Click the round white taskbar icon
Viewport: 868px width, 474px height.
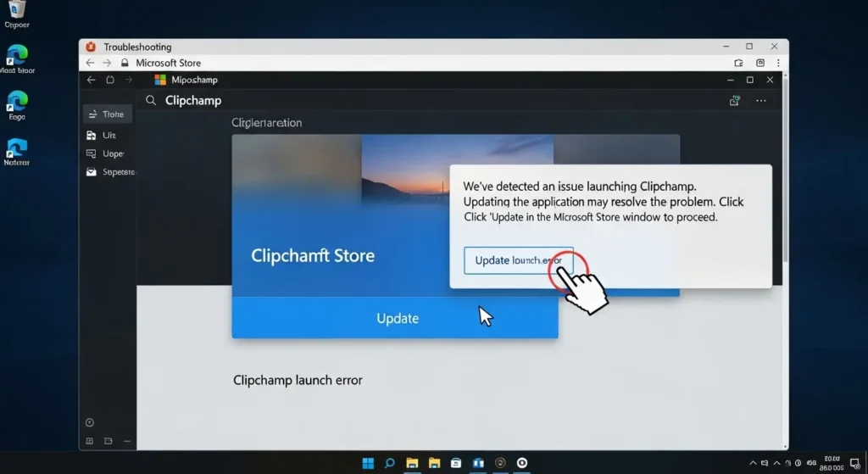coord(522,462)
